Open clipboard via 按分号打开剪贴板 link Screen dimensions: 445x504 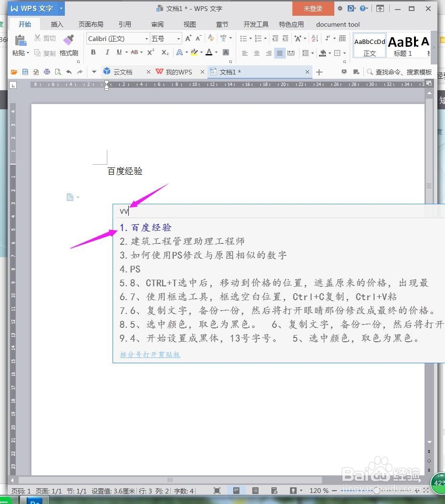coord(150,355)
